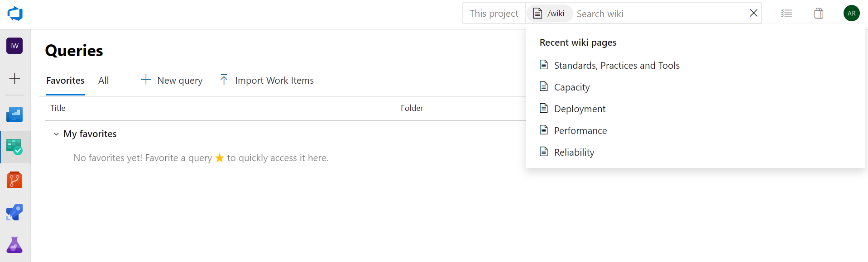
Task: Open the Azure DevOps home logo
Action: coord(14,13)
